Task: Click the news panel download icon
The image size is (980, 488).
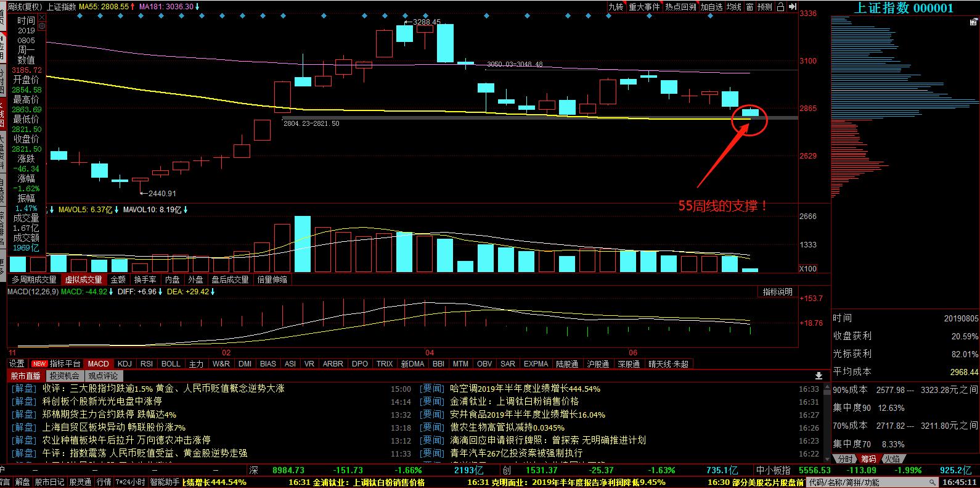Action: click(x=819, y=376)
